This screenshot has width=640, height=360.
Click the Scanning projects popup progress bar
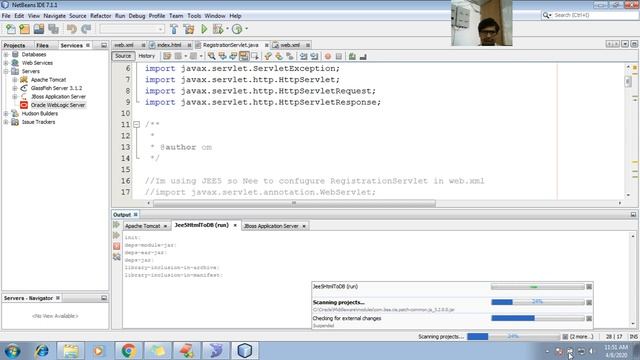[x=538, y=302]
